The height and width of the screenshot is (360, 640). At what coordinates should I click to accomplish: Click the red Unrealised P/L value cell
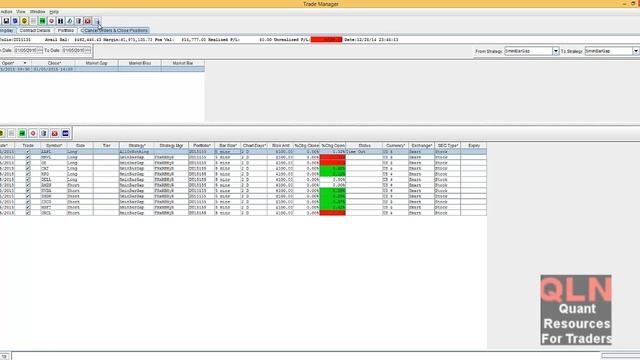tap(326, 40)
